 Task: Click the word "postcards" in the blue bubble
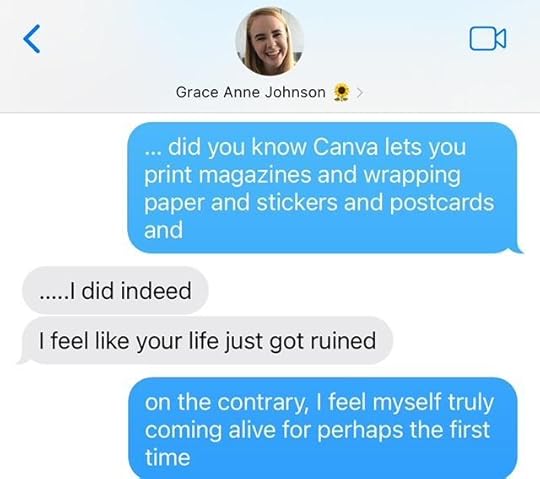click(442, 203)
